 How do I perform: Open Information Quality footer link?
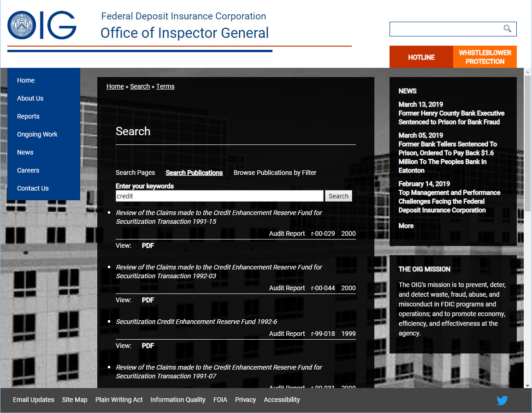[x=178, y=400]
